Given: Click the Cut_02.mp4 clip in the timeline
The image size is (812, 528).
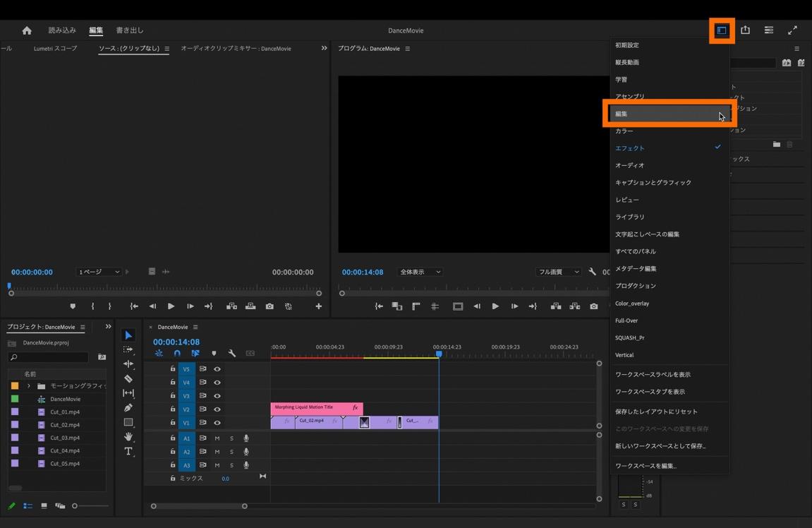Looking at the screenshot, I should coord(318,422).
